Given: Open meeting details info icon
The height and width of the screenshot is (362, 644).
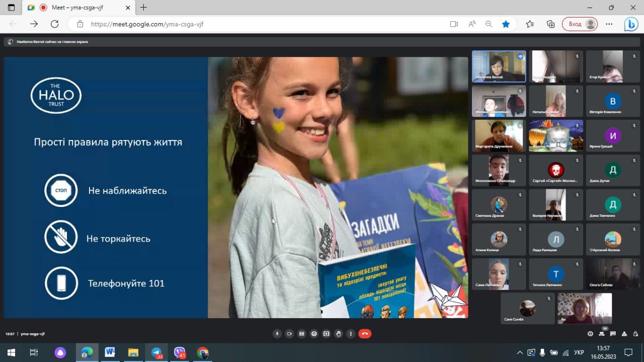Looking at the screenshot, I should coord(590,334).
